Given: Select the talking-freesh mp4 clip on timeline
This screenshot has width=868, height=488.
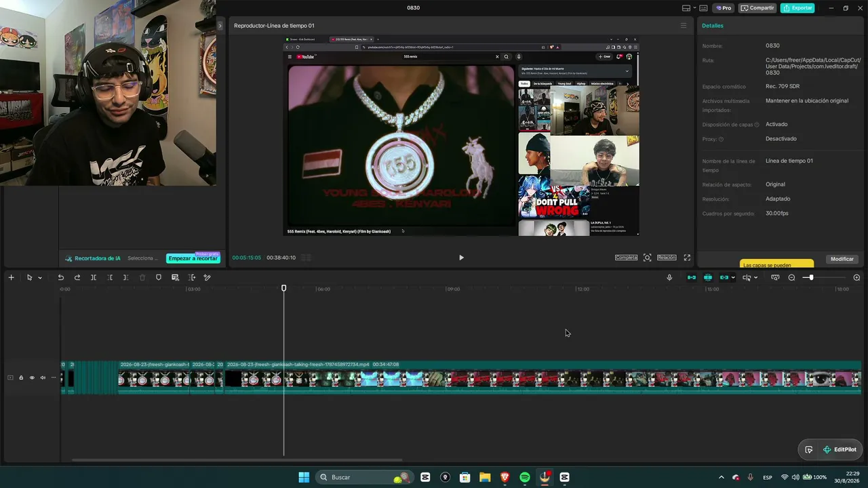Looking at the screenshot, I should (542, 377).
